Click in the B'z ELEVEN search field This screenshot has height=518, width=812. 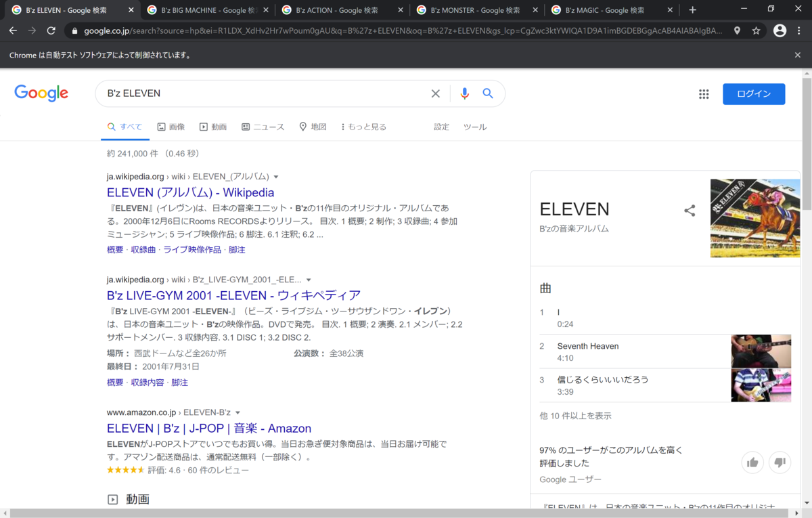pos(264,93)
